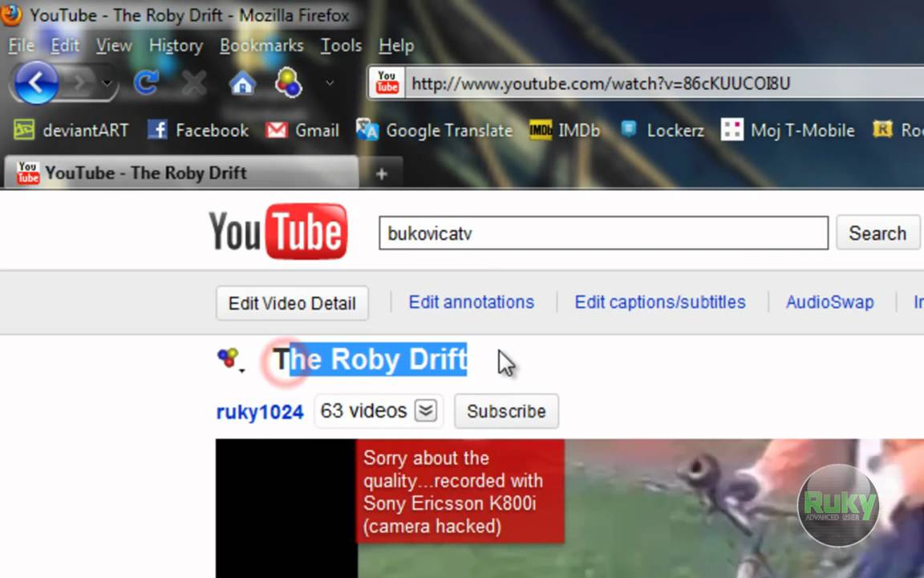This screenshot has height=578, width=924.
Task: Click the Edit Video Detail button
Action: pos(292,303)
